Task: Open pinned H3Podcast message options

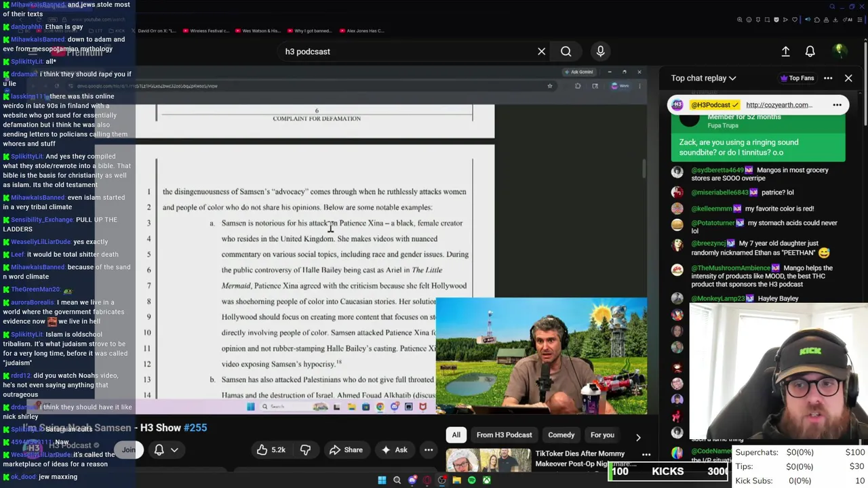Action: click(x=837, y=105)
